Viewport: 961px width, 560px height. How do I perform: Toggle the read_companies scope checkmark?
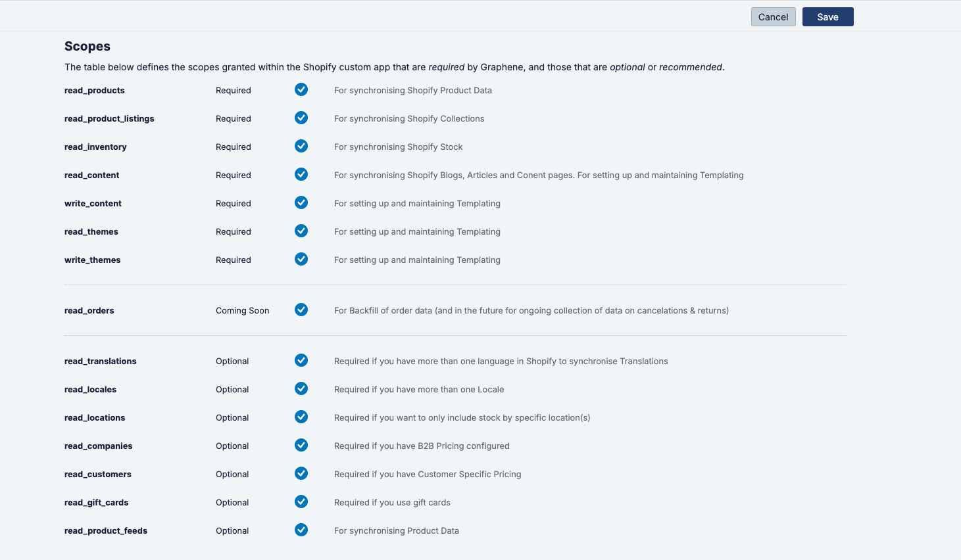(x=301, y=445)
